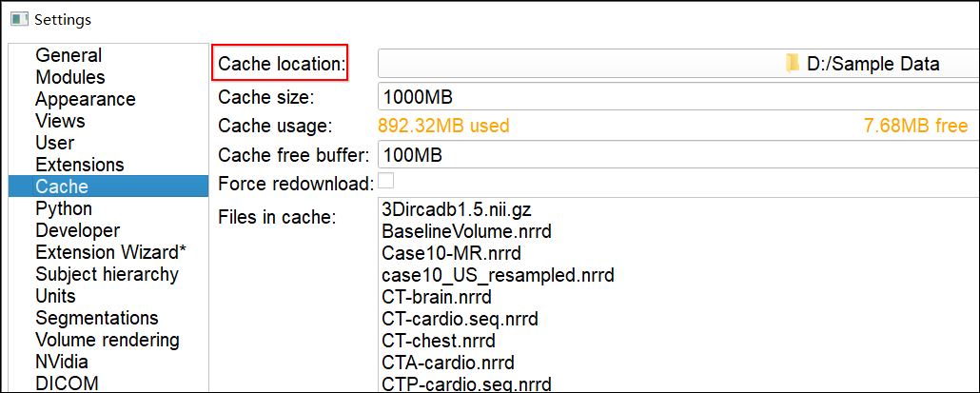Open the Cache location directory button
This screenshot has width=980, height=393.
coord(677,64)
